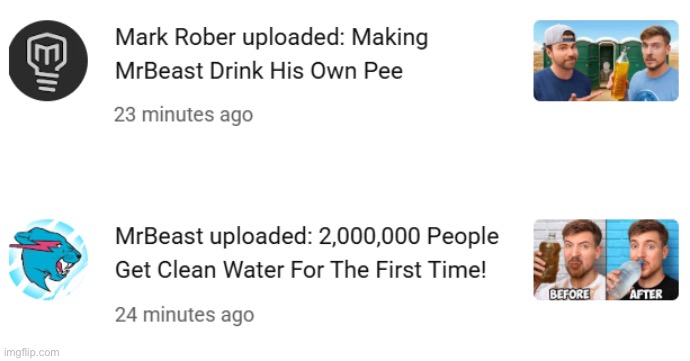This screenshot has width=690, height=361.
Task: Click the imgflip.com watermark
Action: point(31,352)
